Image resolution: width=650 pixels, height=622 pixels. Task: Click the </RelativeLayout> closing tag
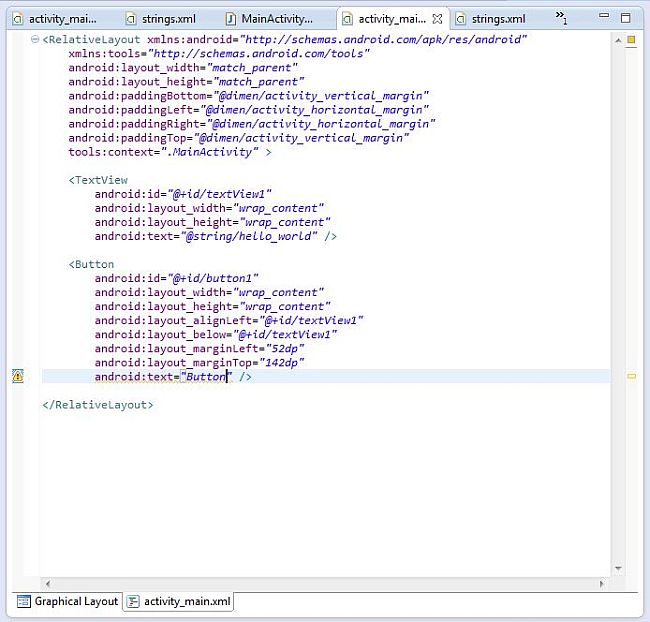(98, 405)
